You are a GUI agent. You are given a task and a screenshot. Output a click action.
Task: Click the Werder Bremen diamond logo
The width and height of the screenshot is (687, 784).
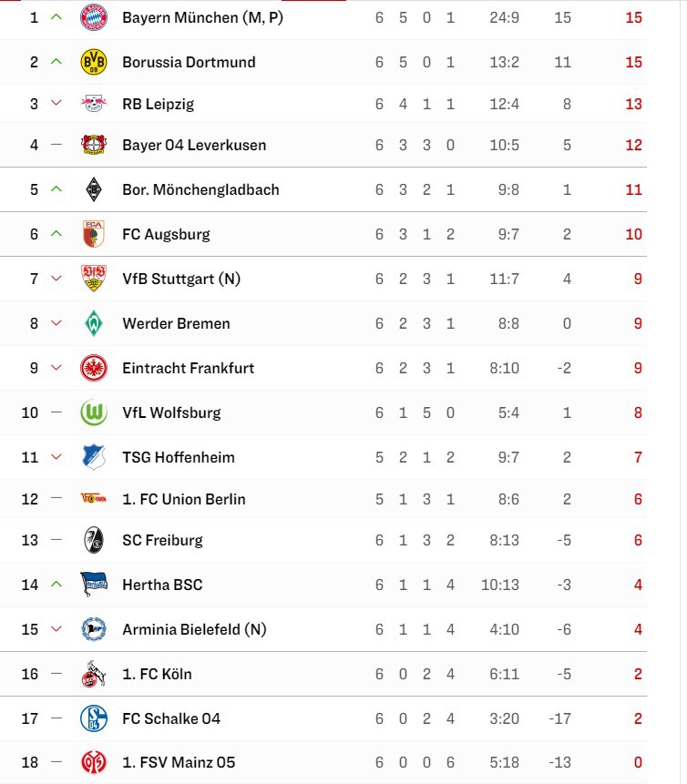94,323
